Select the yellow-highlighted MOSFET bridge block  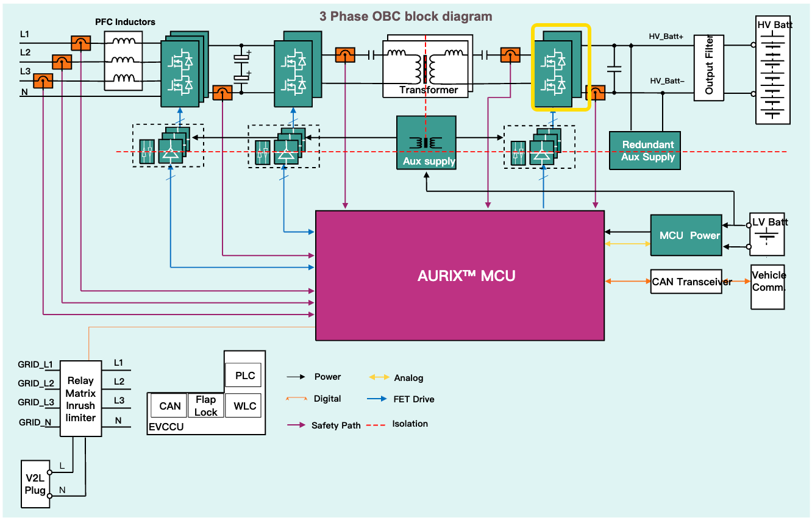pos(560,68)
